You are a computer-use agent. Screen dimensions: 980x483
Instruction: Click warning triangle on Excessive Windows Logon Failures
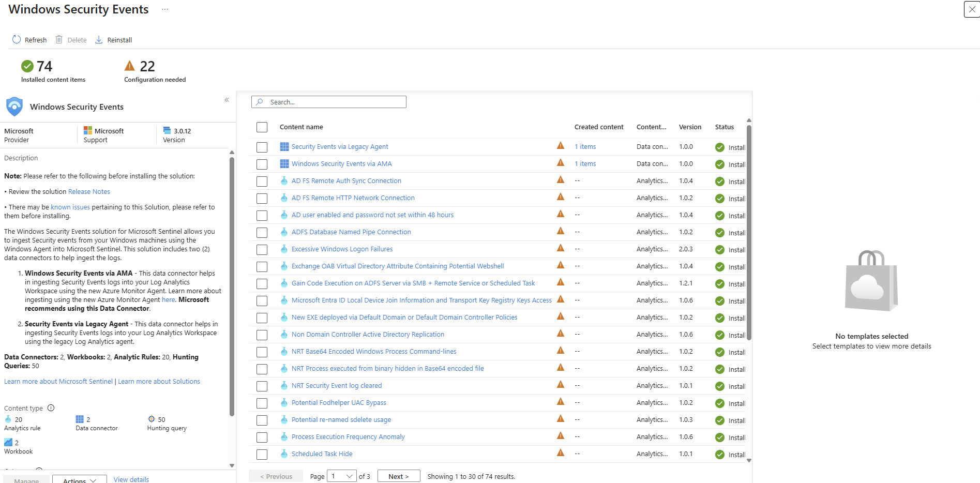560,249
